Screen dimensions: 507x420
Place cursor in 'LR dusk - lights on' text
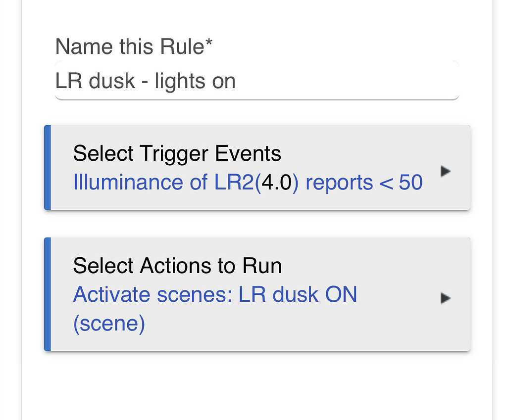[x=145, y=81]
